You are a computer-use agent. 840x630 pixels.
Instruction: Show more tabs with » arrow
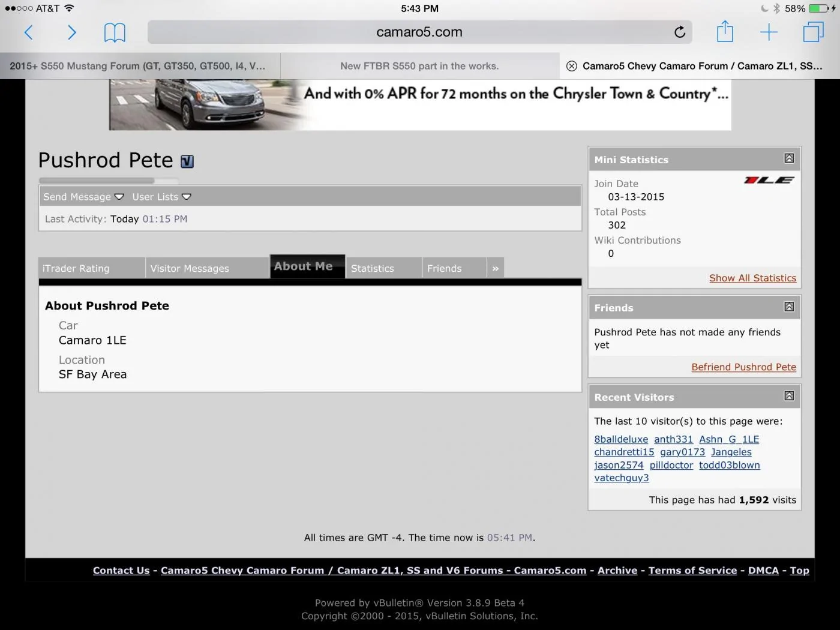(496, 268)
